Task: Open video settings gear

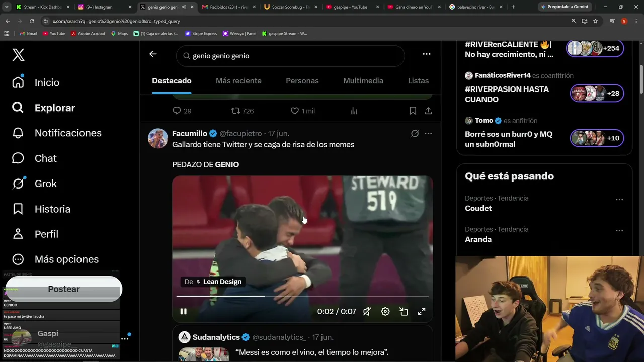Action: [385, 312]
